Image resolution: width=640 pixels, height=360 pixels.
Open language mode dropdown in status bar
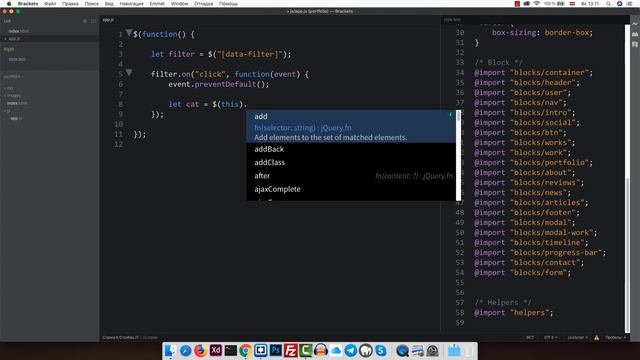[578, 338]
